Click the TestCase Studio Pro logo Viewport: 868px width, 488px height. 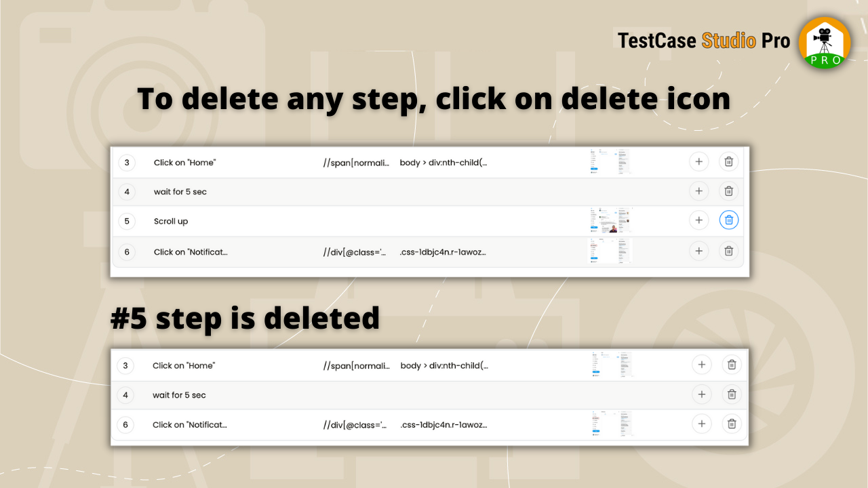pos(824,42)
